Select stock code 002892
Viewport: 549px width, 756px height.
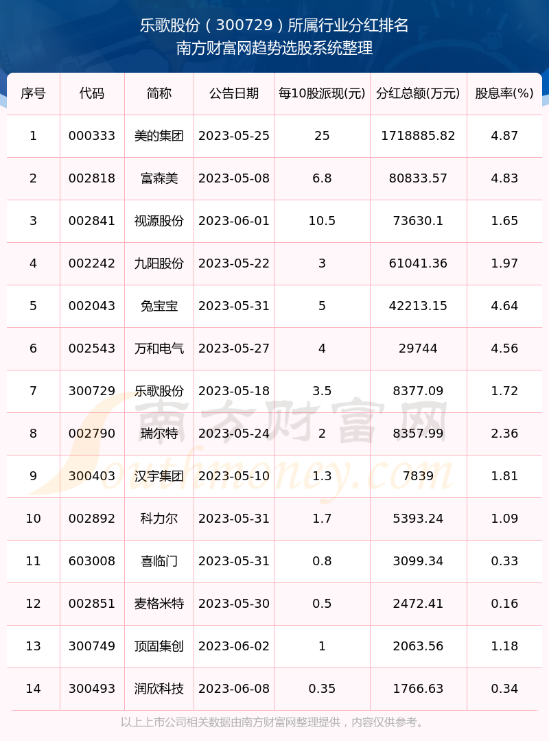coord(92,519)
